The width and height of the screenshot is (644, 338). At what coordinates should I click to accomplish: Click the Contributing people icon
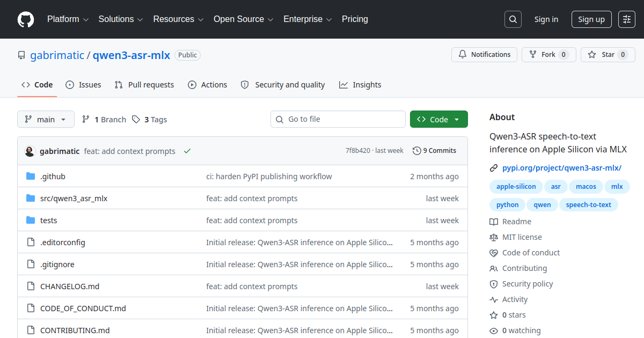pyautogui.click(x=494, y=268)
